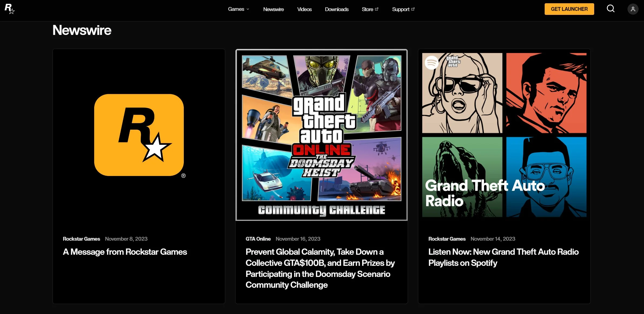Click the Rockstar Games logo in header
The image size is (644, 314).
[9, 9]
